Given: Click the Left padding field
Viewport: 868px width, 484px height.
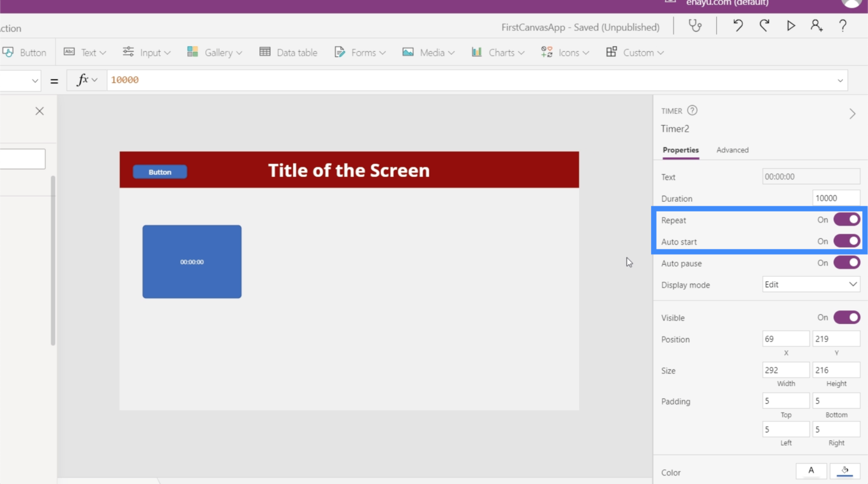Looking at the screenshot, I should click(785, 429).
